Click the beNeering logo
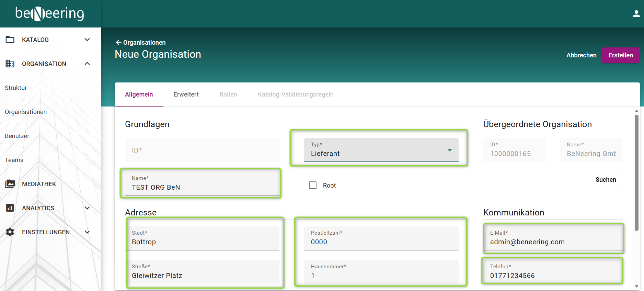Screen dimensions: 644x291 (x=50, y=14)
